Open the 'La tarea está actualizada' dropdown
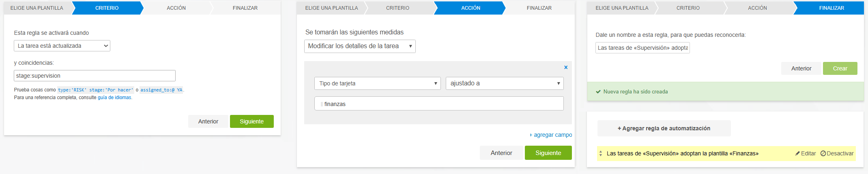Viewport: 868px width, 174px height. [62, 46]
